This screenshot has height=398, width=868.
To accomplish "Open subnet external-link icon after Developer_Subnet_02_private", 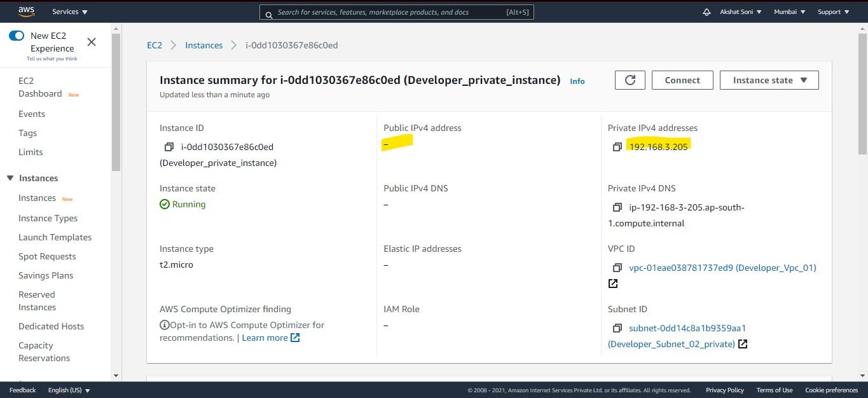I will 743,344.
